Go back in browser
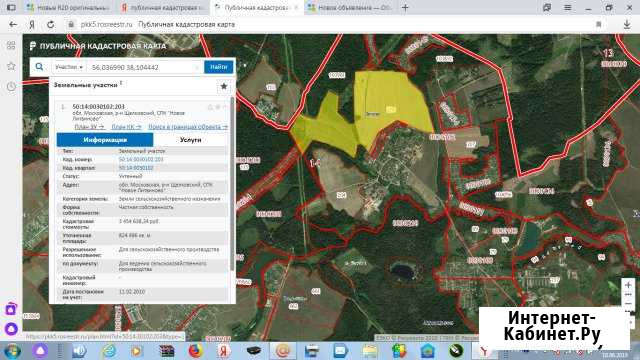The image size is (640, 360). tap(13, 24)
